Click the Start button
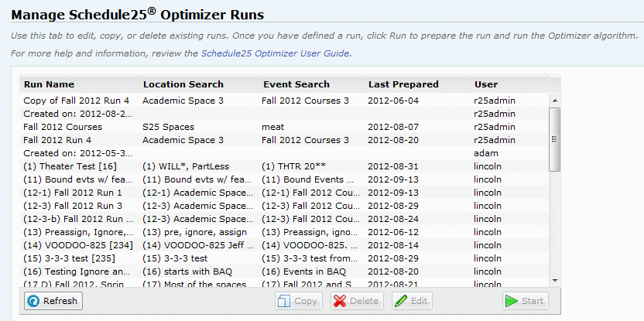The height and width of the screenshot is (321, 644). pos(526,301)
